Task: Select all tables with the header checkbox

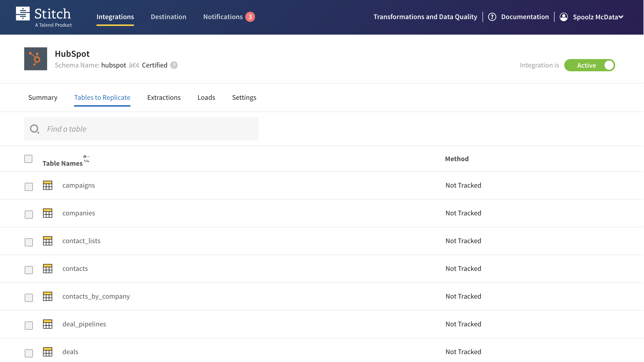Action: pos(28,159)
